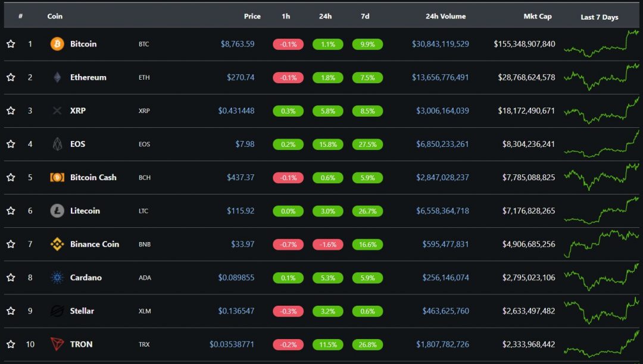Viewport: 643px width, 364px height.
Task: Click EOS volume $6,850,233,261
Action: coord(442,144)
